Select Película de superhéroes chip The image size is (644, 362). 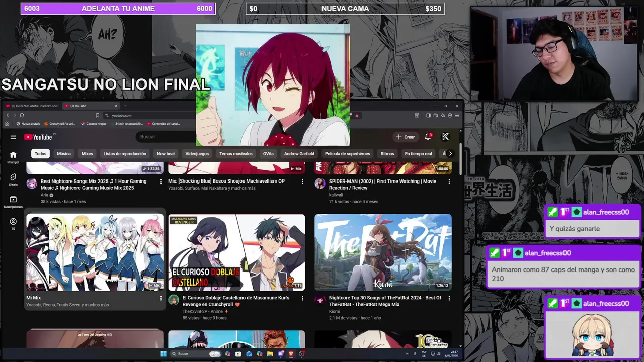(x=347, y=154)
